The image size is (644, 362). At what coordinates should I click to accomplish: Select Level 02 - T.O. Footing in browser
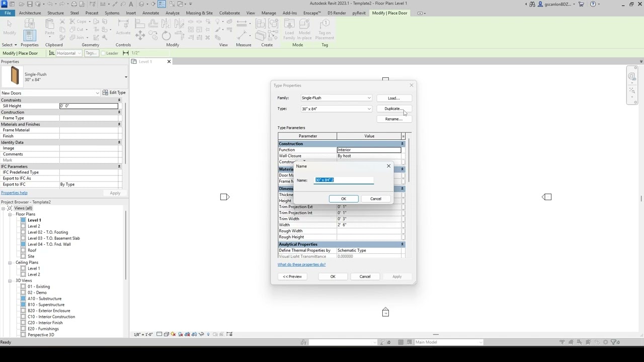[48, 232]
